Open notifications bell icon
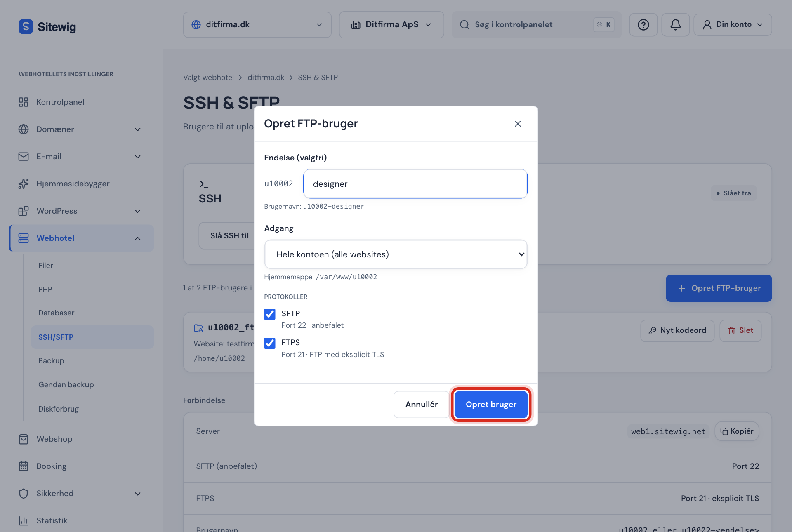This screenshot has height=532, width=792. point(675,25)
